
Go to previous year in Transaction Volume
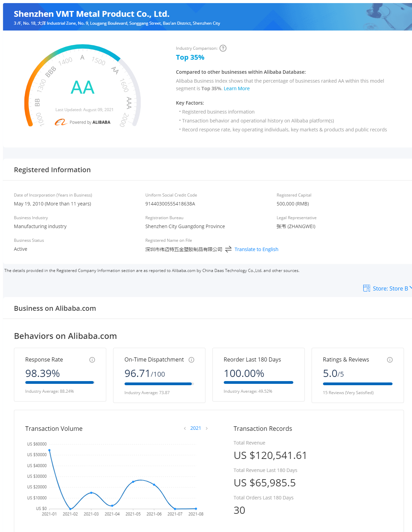[x=185, y=428]
